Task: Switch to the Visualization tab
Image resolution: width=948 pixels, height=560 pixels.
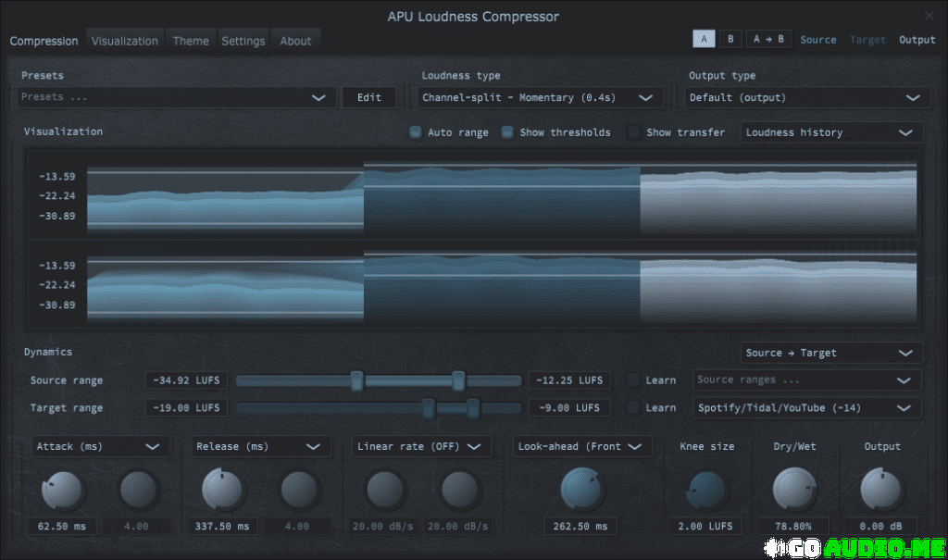Action: click(124, 40)
